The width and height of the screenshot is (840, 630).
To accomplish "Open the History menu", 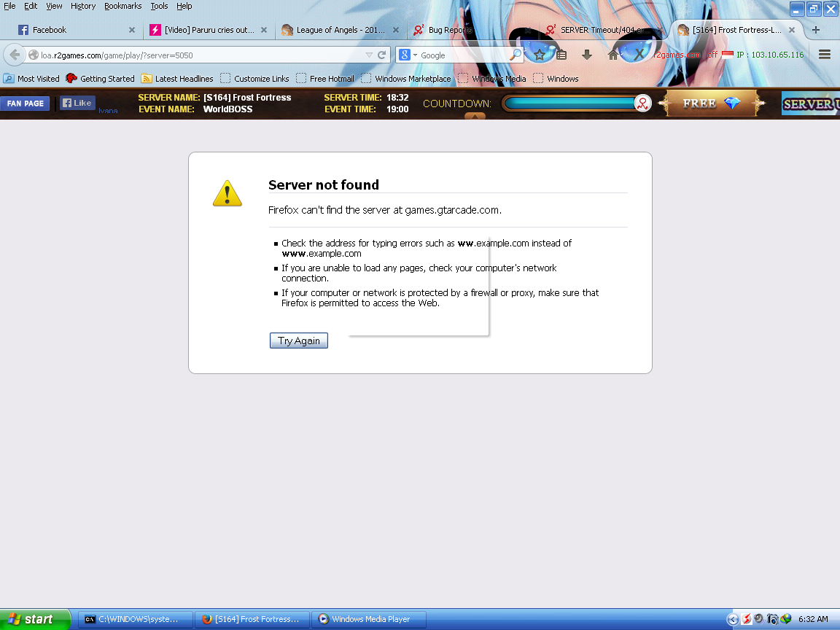I will (x=82, y=6).
